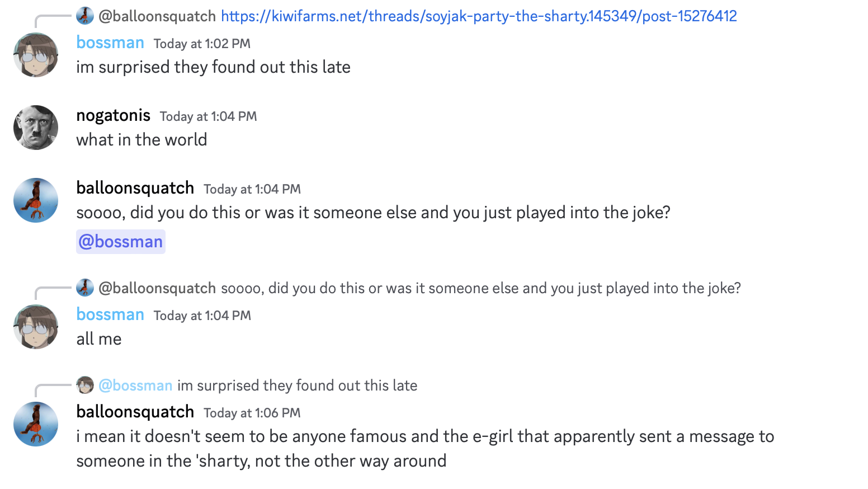The width and height of the screenshot is (868, 489).
Task: Click the bossman username above "all me"
Action: [x=110, y=314]
